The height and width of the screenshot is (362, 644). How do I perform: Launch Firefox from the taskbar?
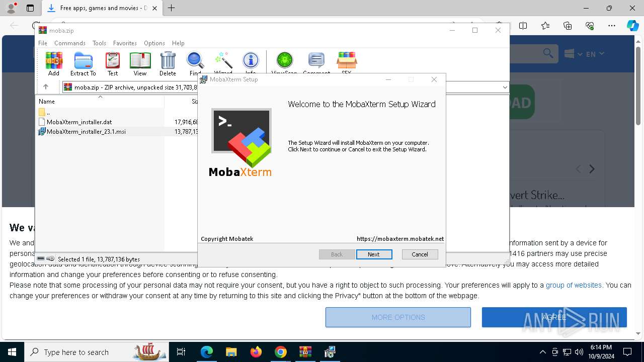(x=256, y=352)
